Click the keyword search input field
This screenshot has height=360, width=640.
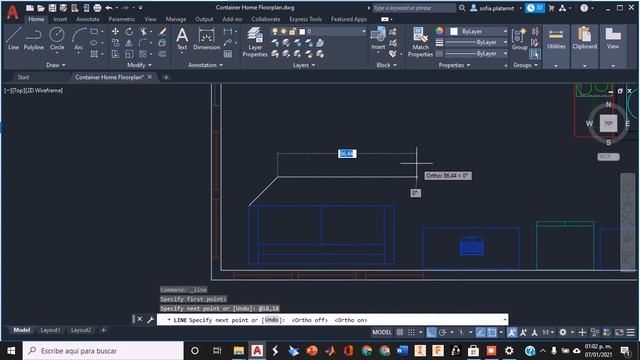coord(414,8)
